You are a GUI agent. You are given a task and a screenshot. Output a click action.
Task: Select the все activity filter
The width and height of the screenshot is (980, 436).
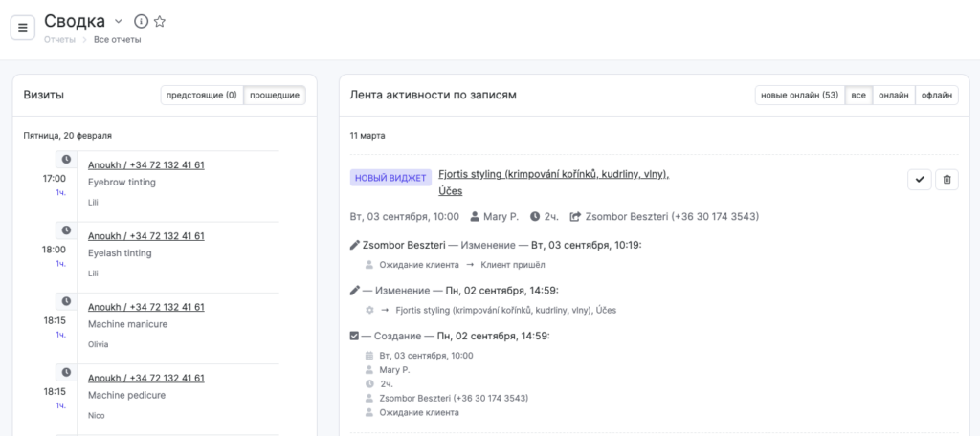pyautogui.click(x=858, y=95)
